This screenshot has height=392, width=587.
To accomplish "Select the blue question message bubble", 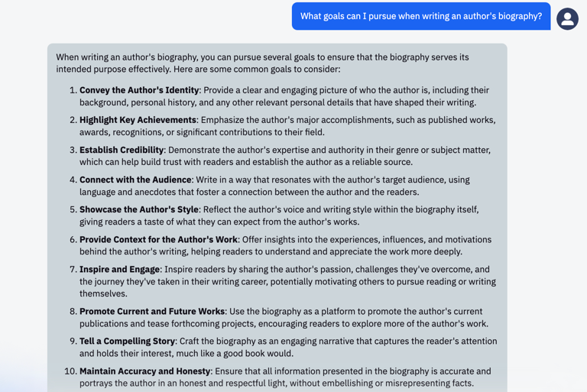I will click(x=421, y=16).
